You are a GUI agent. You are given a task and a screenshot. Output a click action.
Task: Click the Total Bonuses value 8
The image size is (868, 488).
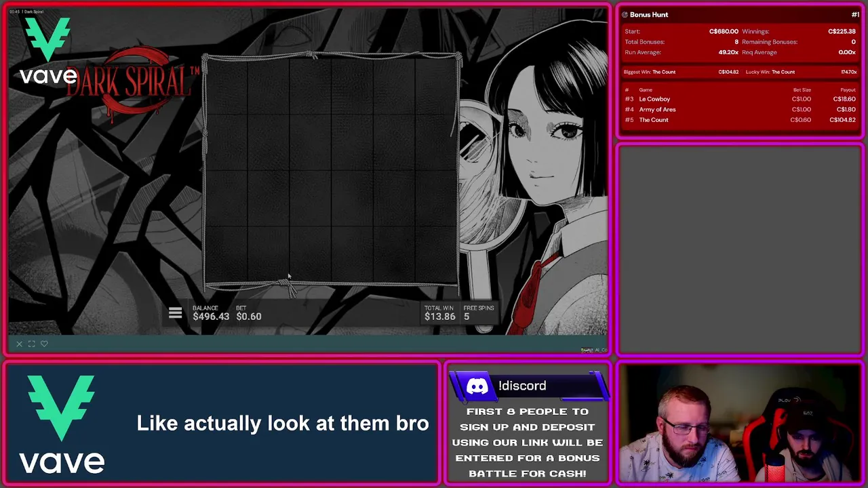(x=736, y=42)
